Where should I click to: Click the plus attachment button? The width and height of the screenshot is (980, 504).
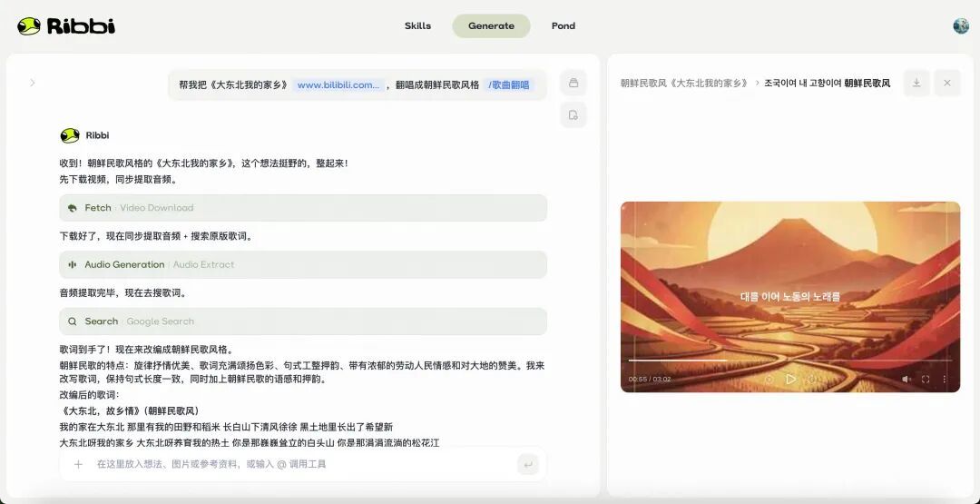(x=78, y=464)
